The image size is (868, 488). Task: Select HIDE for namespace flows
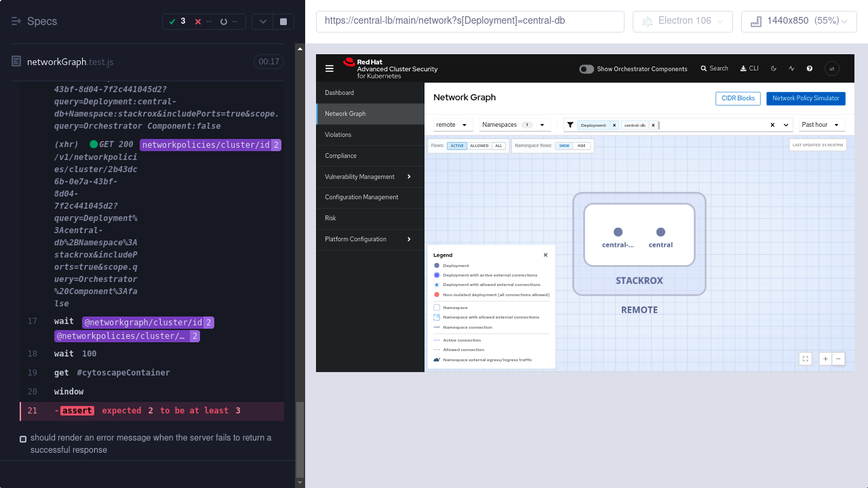click(582, 146)
